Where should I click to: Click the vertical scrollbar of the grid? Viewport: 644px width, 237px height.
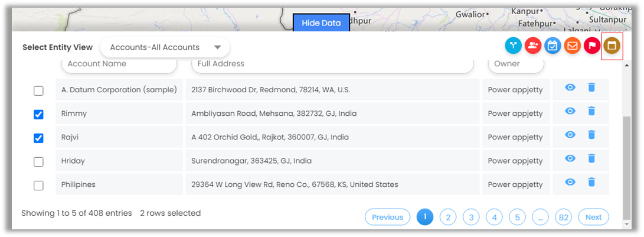click(627, 165)
